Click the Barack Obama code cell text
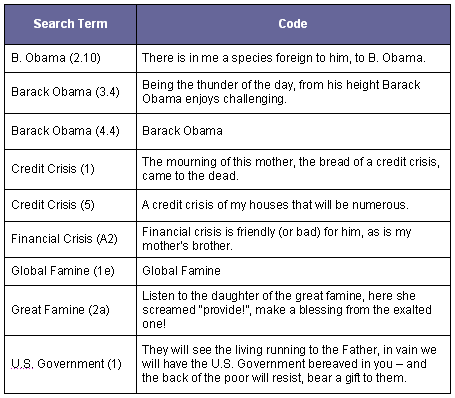 pos(182,131)
